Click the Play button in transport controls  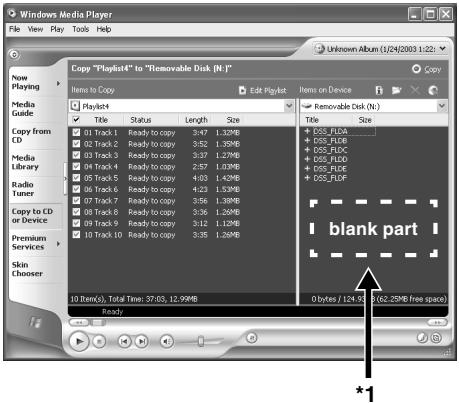(x=79, y=341)
